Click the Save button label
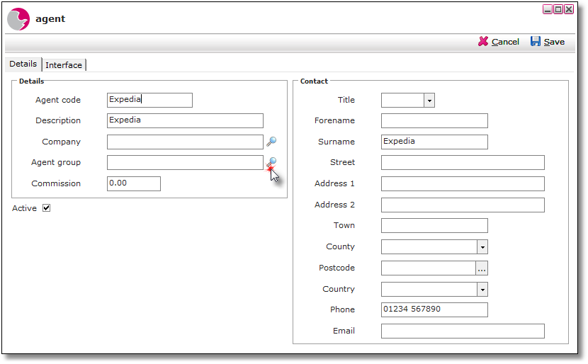 pyautogui.click(x=554, y=42)
